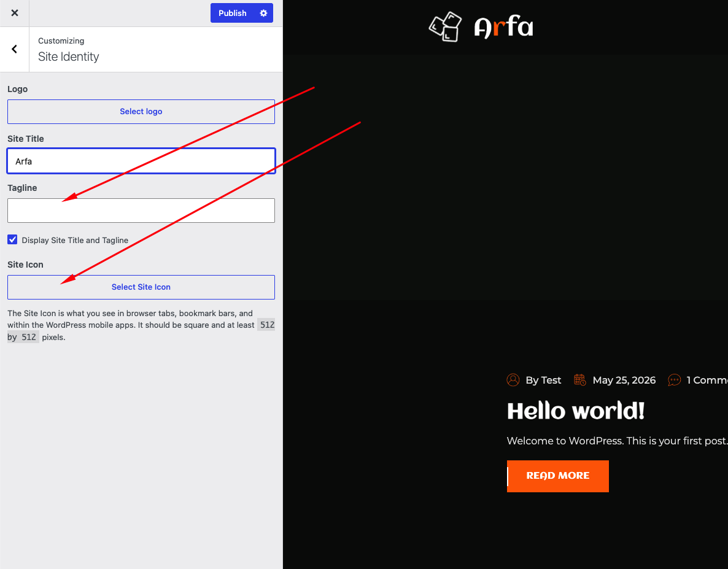Click the Welcome to WordPress excerpt text
728x569 pixels.
point(617,441)
